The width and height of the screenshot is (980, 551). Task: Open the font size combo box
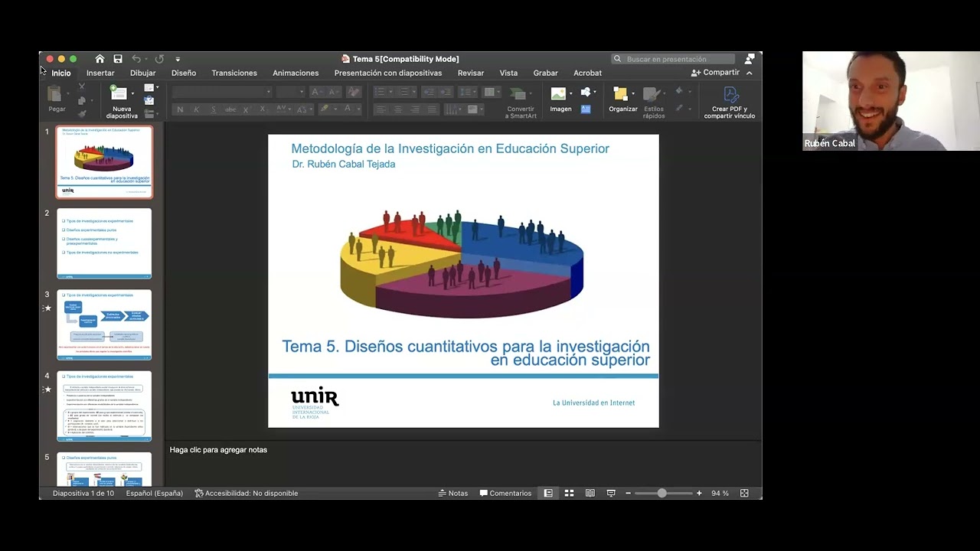pyautogui.click(x=291, y=92)
